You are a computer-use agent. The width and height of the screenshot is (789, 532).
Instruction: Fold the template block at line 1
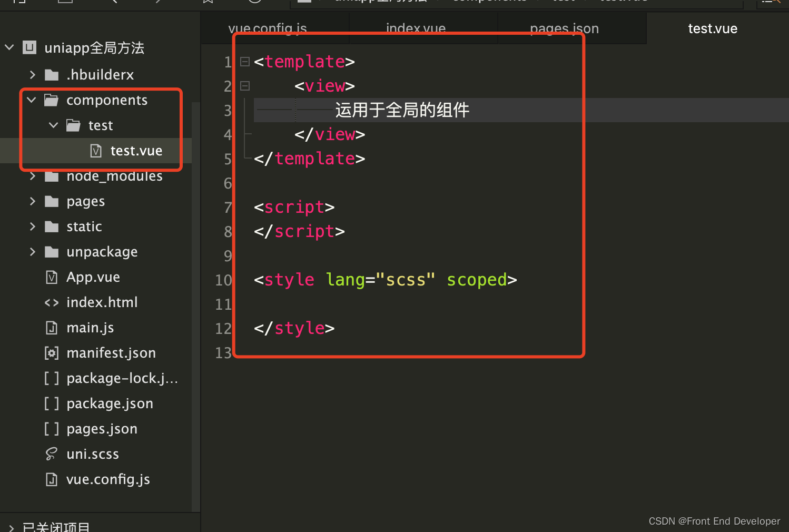coord(245,62)
